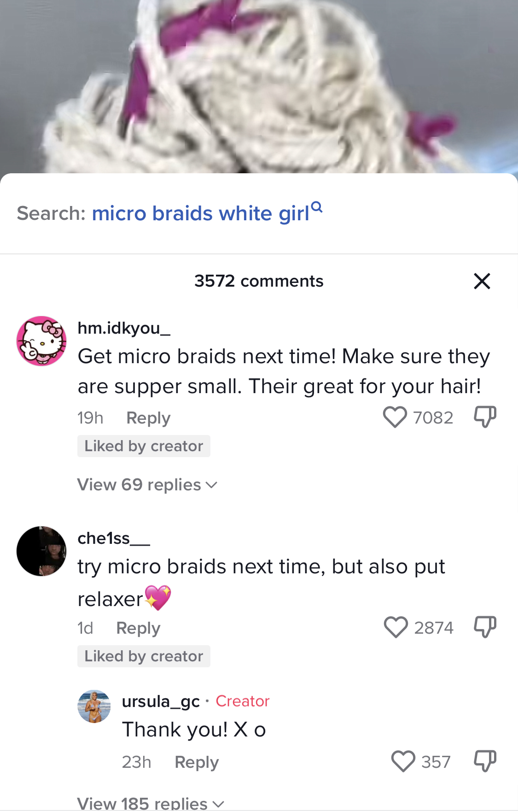Image resolution: width=518 pixels, height=812 pixels.
Task: Dislike che1ss__'s comment
Action: (x=485, y=627)
